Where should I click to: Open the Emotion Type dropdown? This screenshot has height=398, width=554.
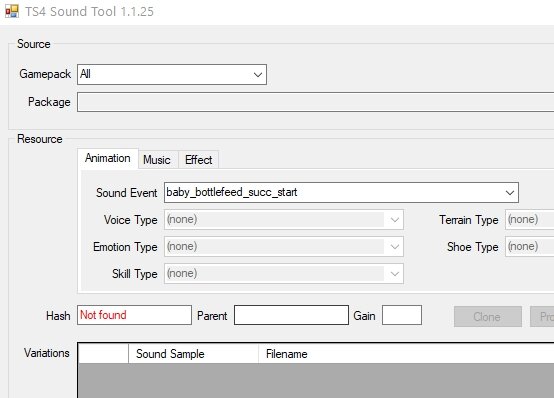284,246
